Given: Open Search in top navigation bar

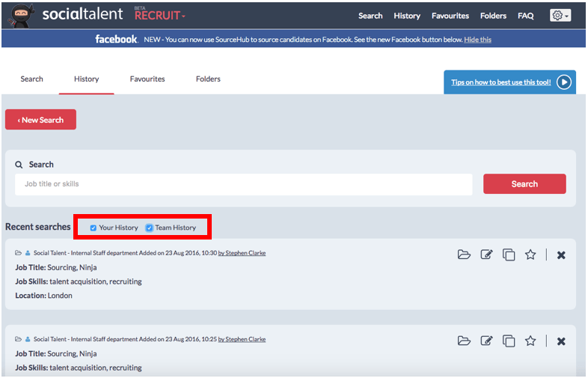Looking at the screenshot, I should coord(370,16).
